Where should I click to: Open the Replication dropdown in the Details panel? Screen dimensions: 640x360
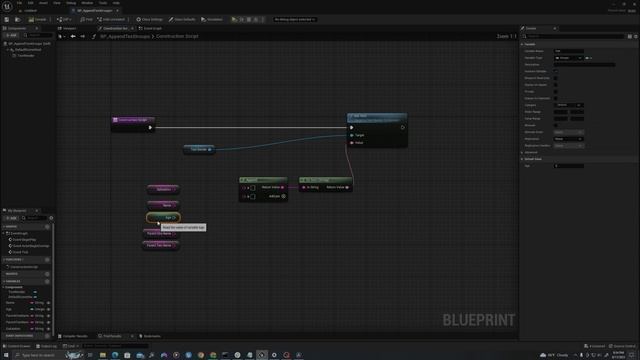coord(568,139)
